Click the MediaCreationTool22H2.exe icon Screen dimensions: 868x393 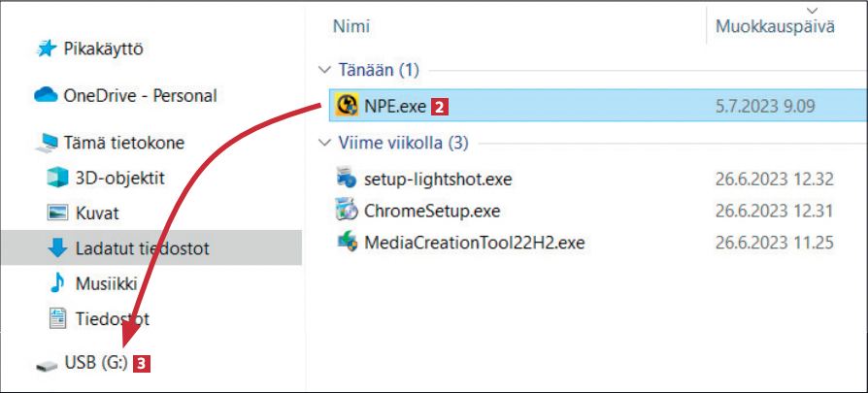[x=347, y=241]
